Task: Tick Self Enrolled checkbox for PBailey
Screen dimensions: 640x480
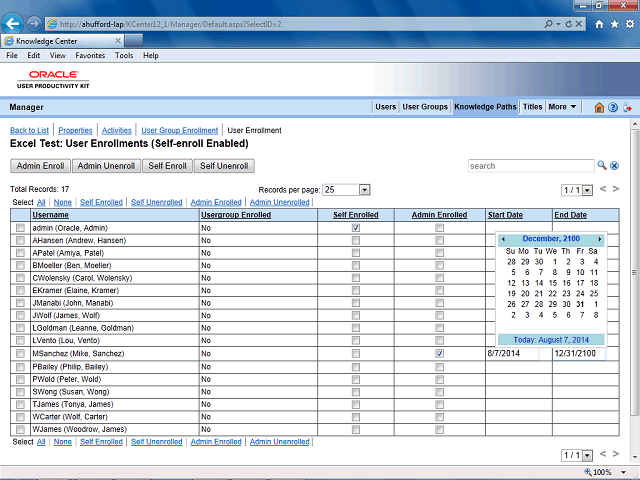Action: click(x=356, y=367)
